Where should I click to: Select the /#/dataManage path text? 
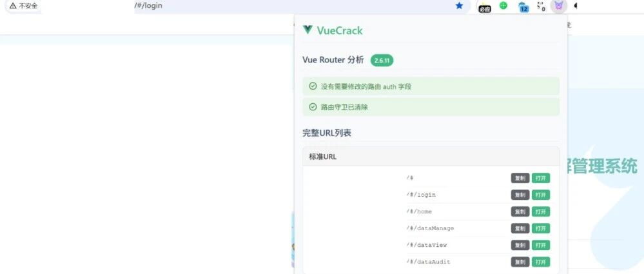click(430, 228)
